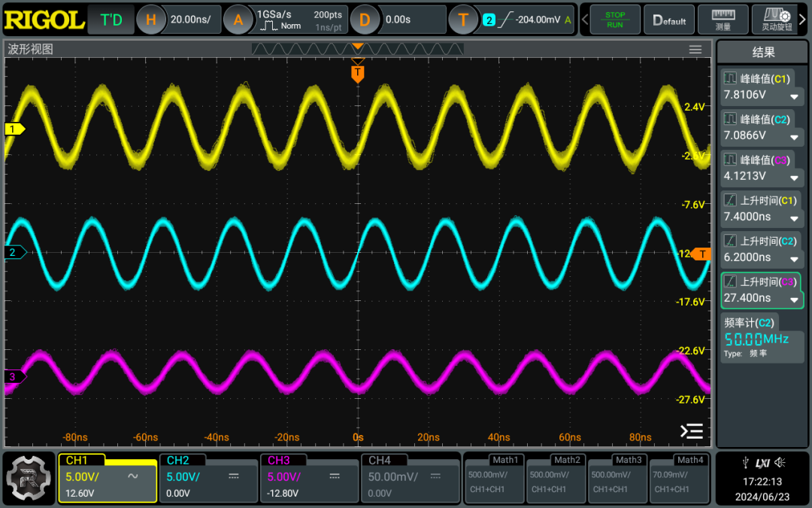Open the waveform view hamburger menu icon
Screen dimensions: 812x508
pos(695,49)
